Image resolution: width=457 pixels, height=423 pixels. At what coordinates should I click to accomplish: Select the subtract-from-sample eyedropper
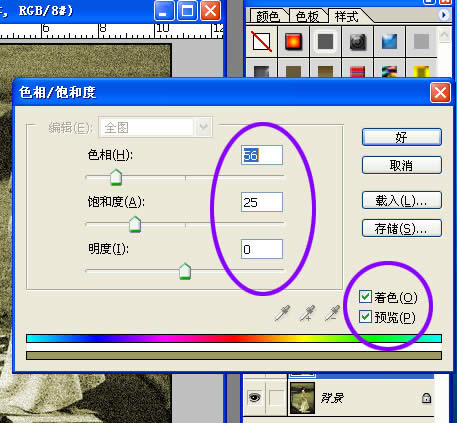click(x=332, y=313)
